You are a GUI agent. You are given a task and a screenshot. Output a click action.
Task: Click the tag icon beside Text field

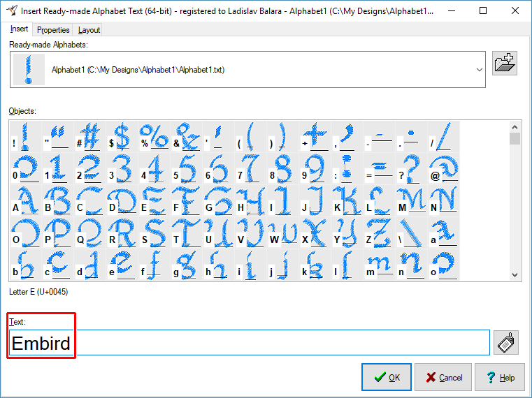[x=505, y=342]
